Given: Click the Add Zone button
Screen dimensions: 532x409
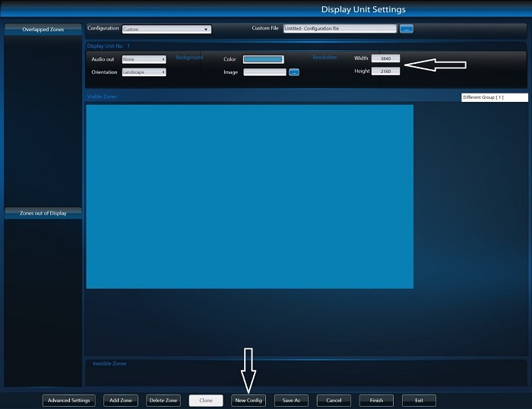Looking at the screenshot, I should (x=121, y=401).
